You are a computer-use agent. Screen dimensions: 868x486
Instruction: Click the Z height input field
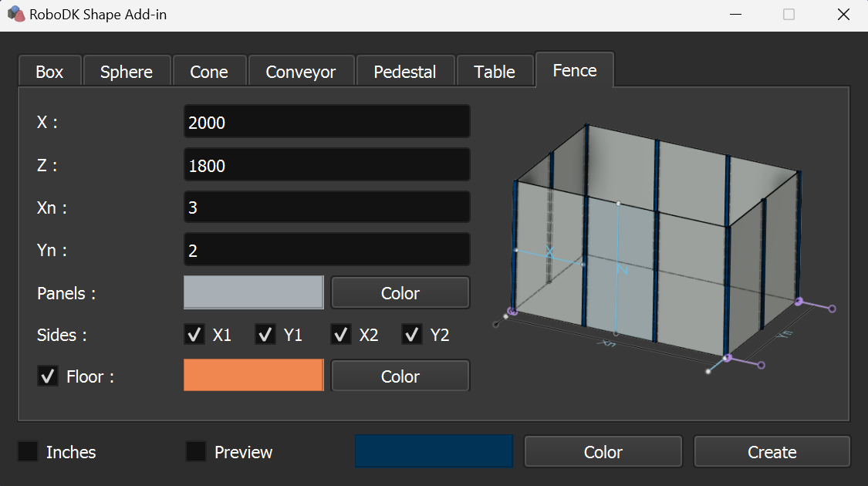[x=326, y=165]
